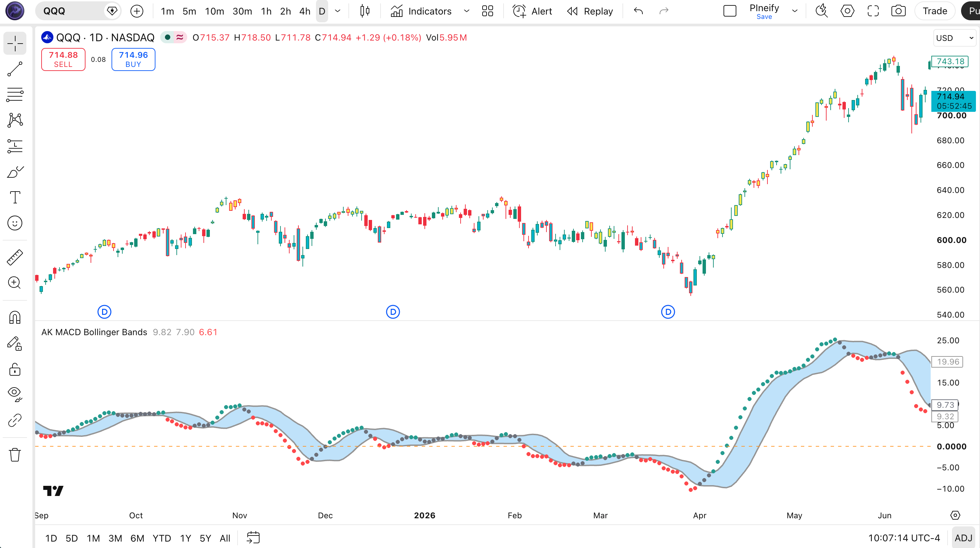The height and width of the screenshot is (548, 980).
Task: Toggle stay in drawing mode
Action: click(15, 343)
